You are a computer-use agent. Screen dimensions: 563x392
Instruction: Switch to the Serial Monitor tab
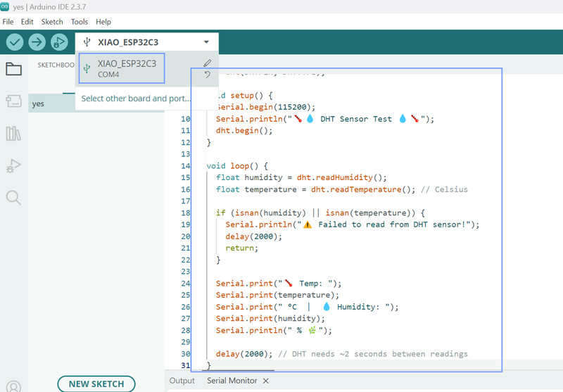pyautogui.click(x=232, y=381)
